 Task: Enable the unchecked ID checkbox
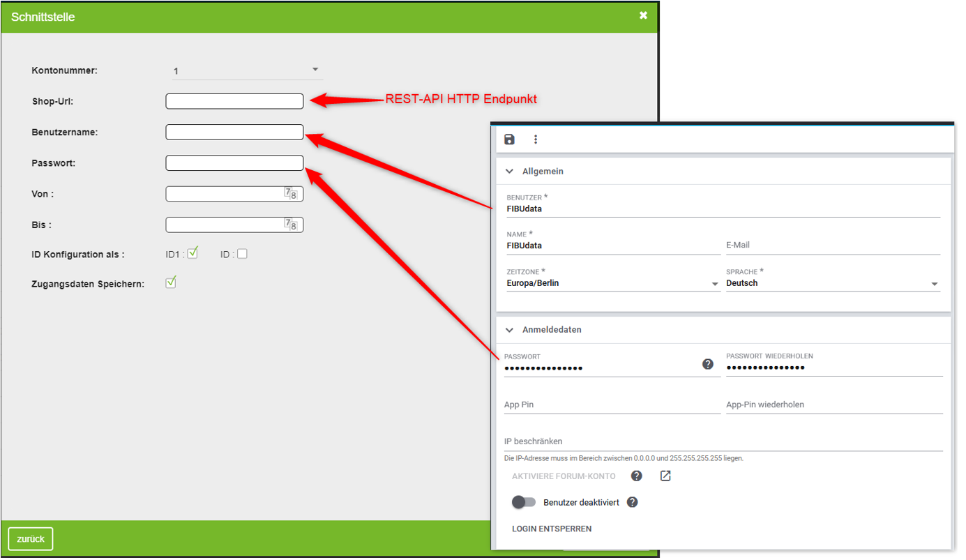point(242,254)
